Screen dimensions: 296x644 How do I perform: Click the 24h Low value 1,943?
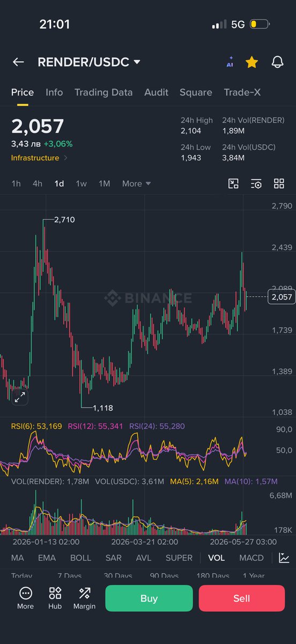click(190, 158)
